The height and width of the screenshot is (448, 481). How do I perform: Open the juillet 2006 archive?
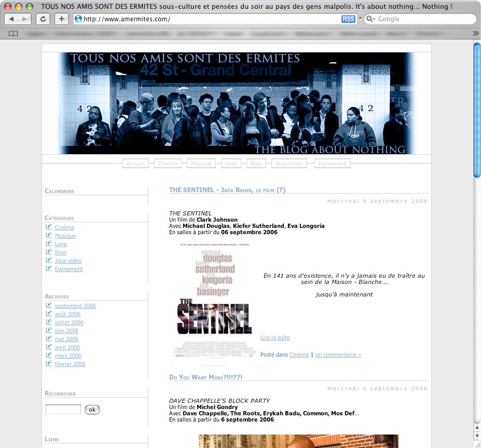click(x=69, y=322)
